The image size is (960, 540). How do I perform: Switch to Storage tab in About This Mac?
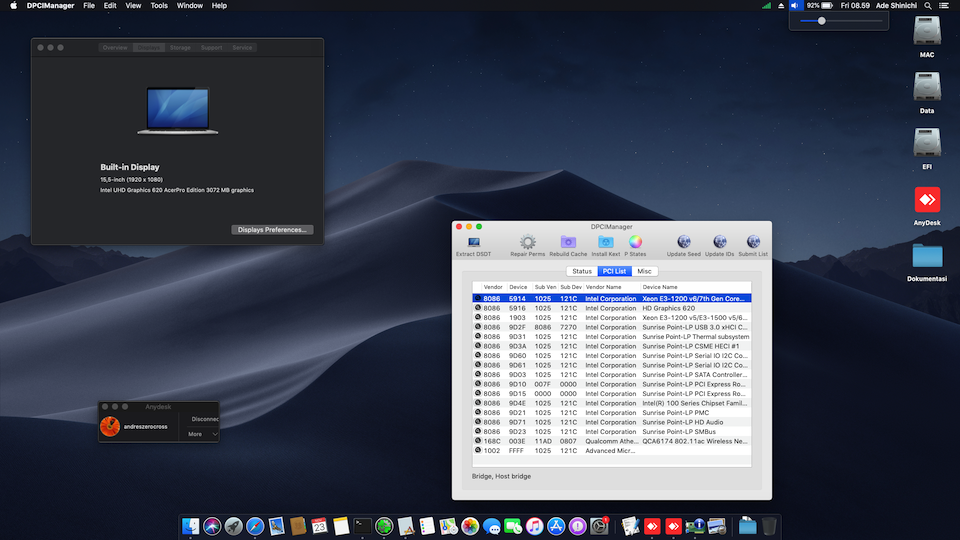tap(180, 48)
